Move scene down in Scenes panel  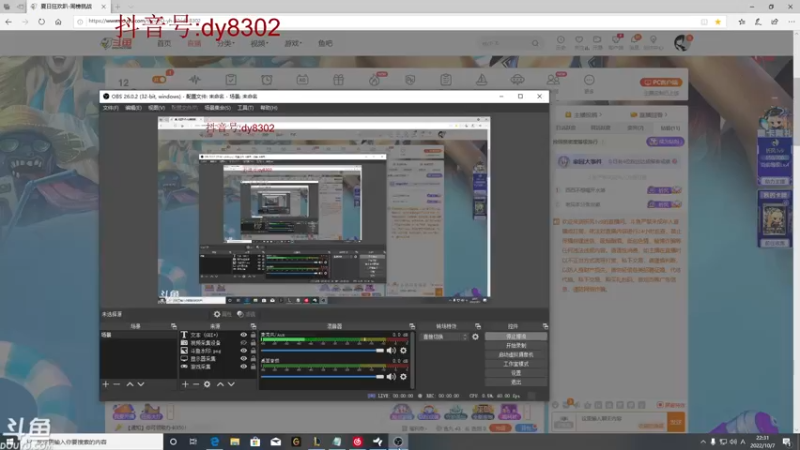tap(141, 384)
